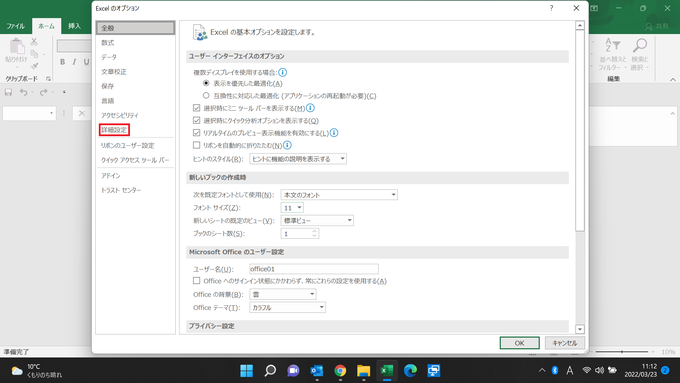
Task: Check the Office サインイン状態 settings checkbox
Action: coord(196,281)
